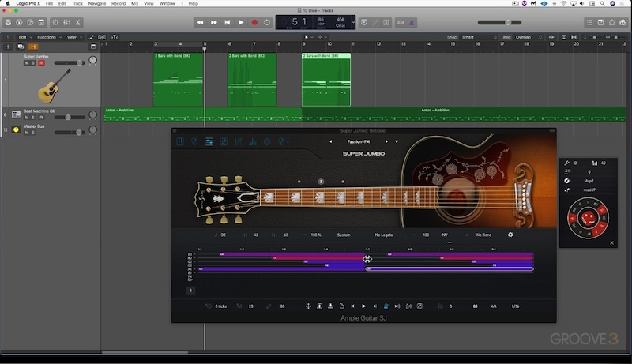632x364 pixels.
Task: Open the List Editors button
Action: tap(589, 23)
